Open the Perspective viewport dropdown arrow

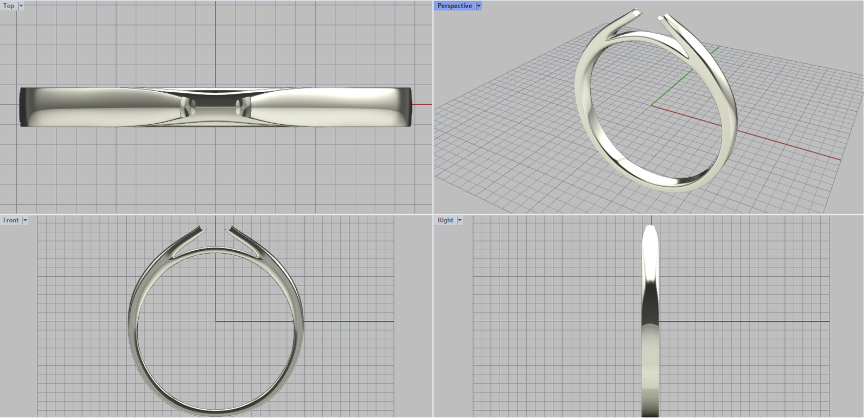coord(478,6)
